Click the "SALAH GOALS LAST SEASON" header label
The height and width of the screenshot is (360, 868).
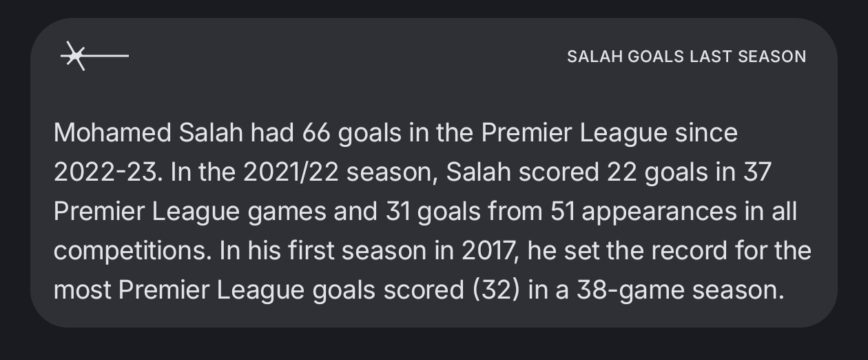(686, 57)
